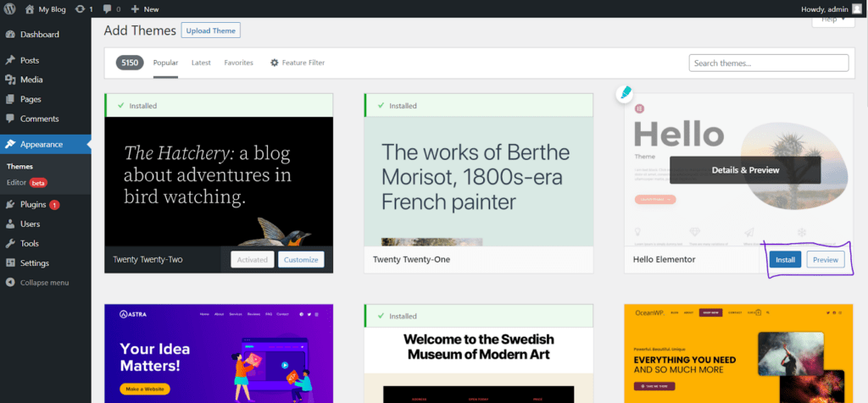Viewport: 868px width, 403px height.
Task: Open the Twenty Twenty-One theme screenshot
Action: pyautogui.click(x=478, y=181)
